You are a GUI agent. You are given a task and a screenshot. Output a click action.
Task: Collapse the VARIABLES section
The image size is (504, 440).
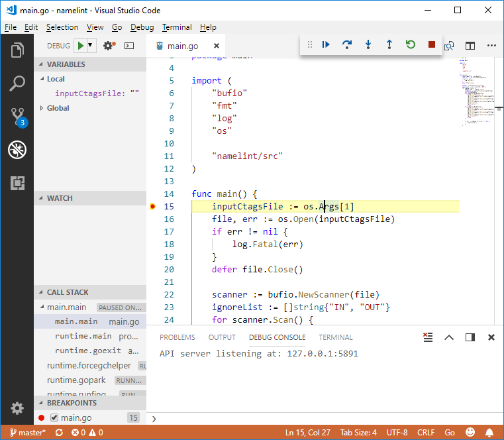[90, 64]
